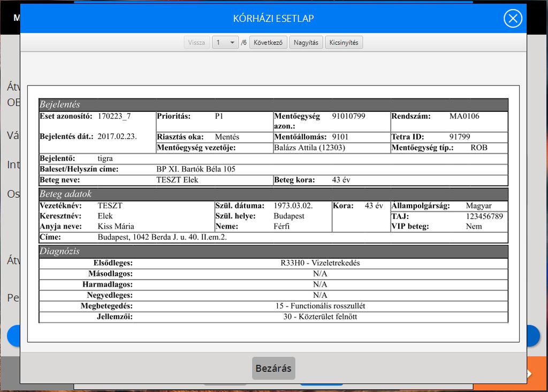Viewport: 548px width, 392px height.
Task: Select birth date 1973.03.02.
Action: 293,206
